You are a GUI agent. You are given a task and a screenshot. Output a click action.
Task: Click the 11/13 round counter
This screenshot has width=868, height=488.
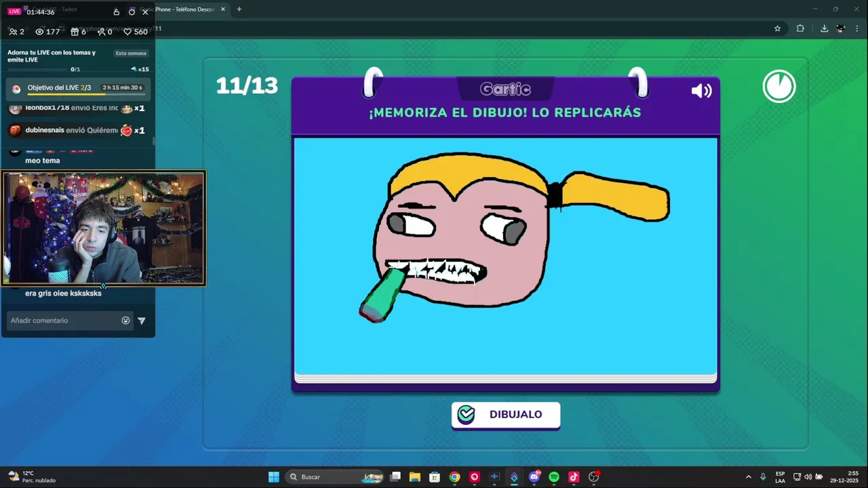(x=247, y=85)
